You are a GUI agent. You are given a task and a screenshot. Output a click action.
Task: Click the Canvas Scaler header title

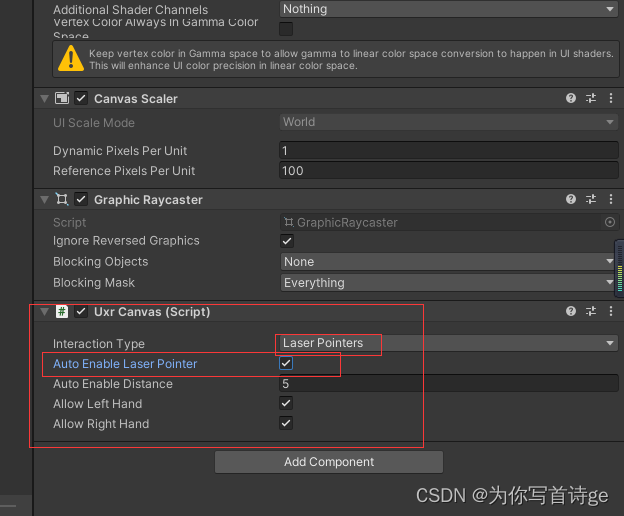pyautogui.click(x=136, y=99)
